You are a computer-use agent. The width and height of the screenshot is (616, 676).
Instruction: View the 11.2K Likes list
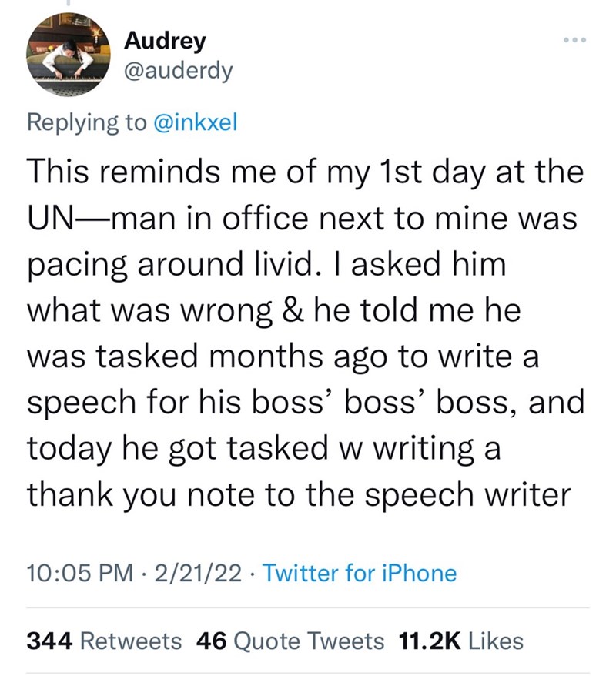pos(460,641)
